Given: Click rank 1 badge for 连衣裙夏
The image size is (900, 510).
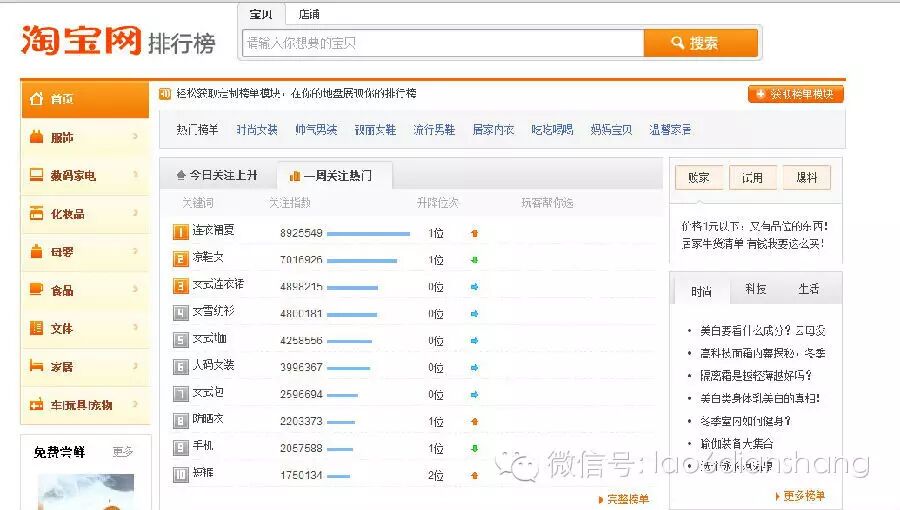Looking at the screenshot, I should 180,232.
